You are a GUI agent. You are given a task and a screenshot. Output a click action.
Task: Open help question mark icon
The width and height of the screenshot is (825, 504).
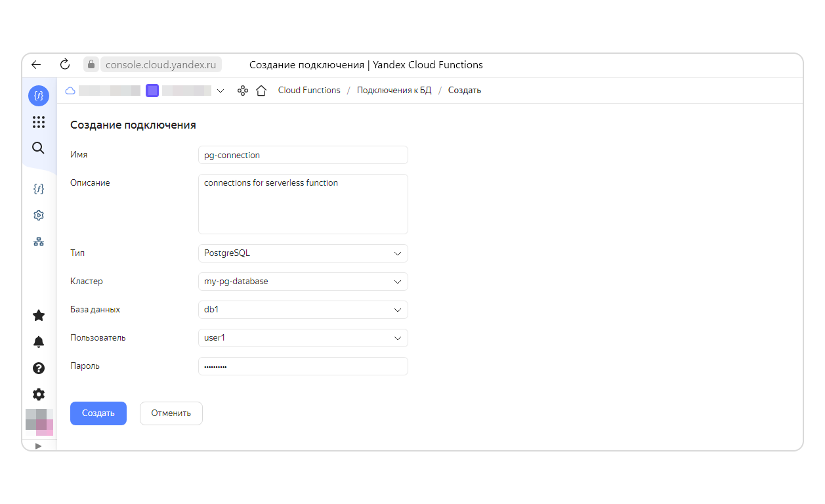pos(39,368)
